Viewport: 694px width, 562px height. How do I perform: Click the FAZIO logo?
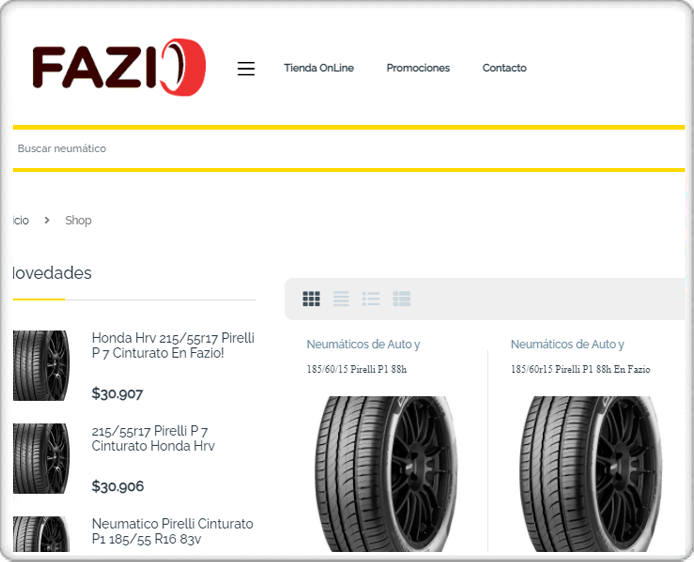coord(118,68)
